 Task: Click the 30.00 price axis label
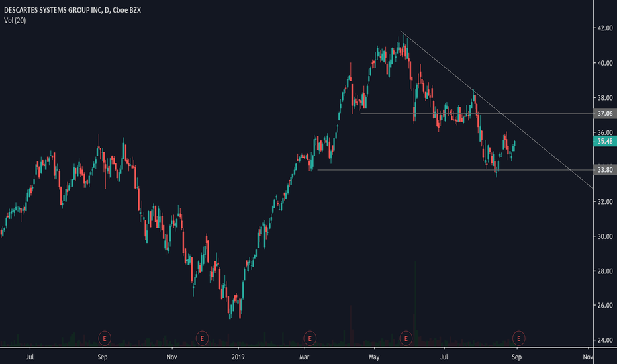point(605,236)
